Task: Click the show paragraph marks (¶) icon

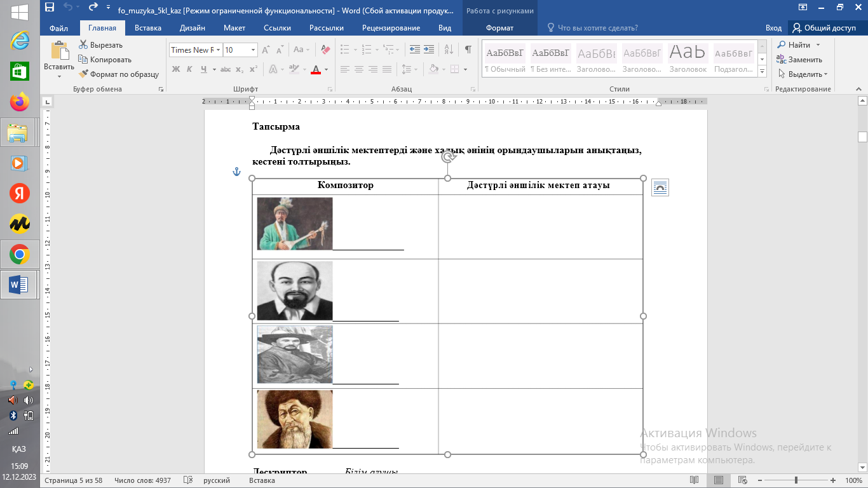Action: [468, 50]
